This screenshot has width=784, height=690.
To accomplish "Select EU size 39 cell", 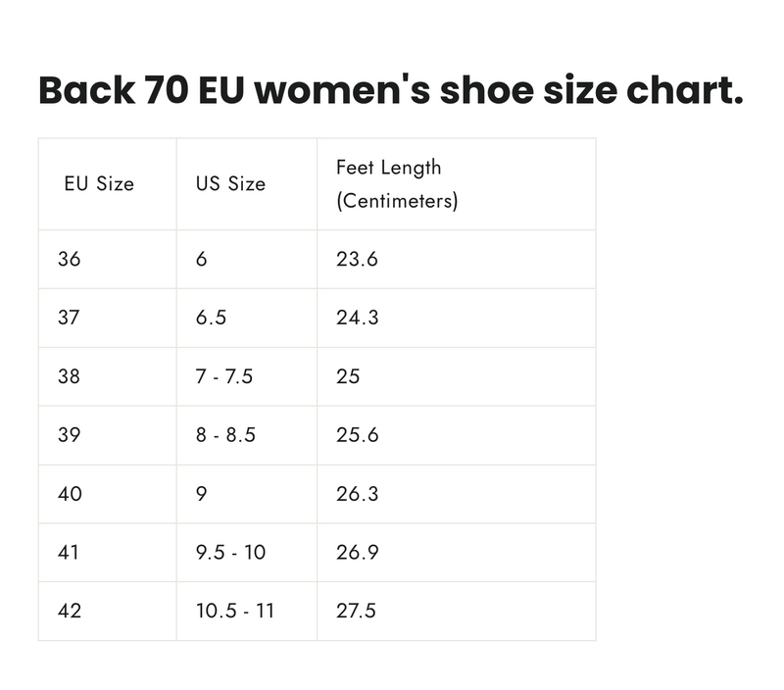I will 70,435.
